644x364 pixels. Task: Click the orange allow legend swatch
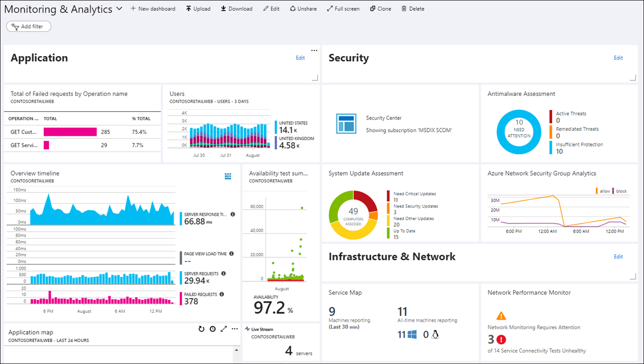(596, 191)
